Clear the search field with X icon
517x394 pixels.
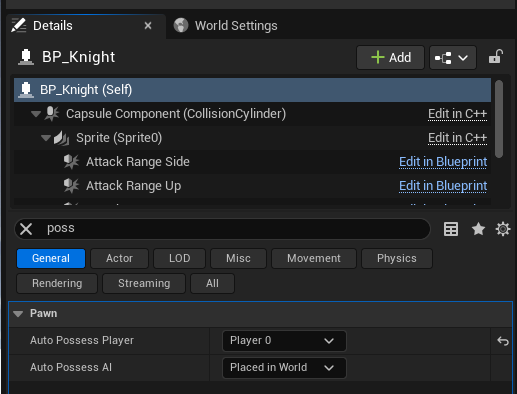26,229
